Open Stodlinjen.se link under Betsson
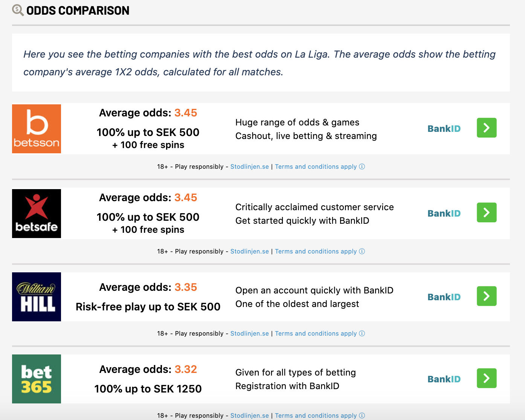525x420 pixels. pyautogui.click(x=250, y=166)
